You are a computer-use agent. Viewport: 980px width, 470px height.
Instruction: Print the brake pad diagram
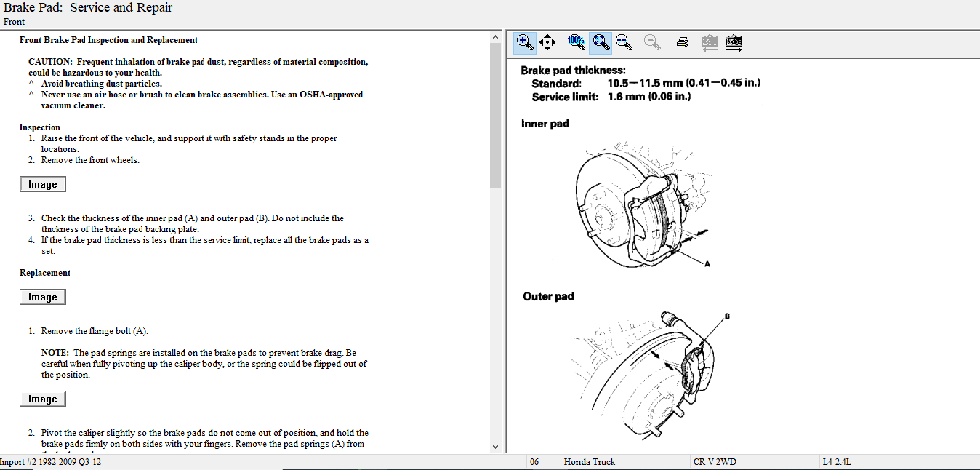tap(682, 42)
